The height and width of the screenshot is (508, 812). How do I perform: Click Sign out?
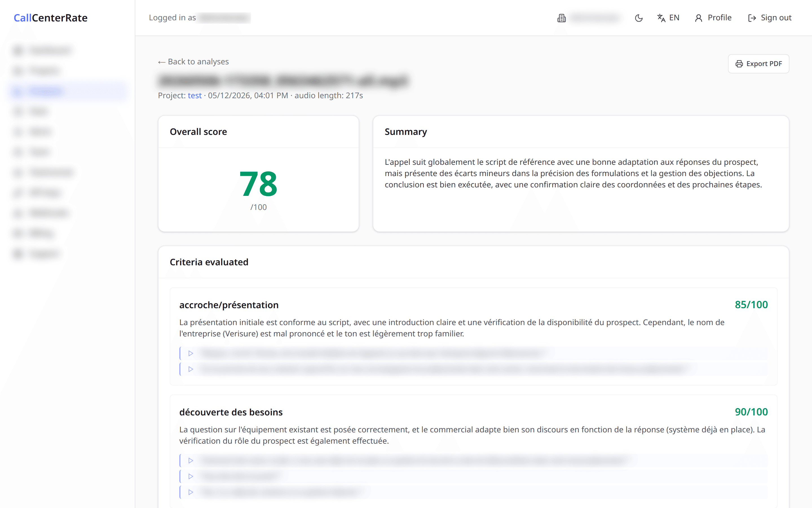pos(770,18)
